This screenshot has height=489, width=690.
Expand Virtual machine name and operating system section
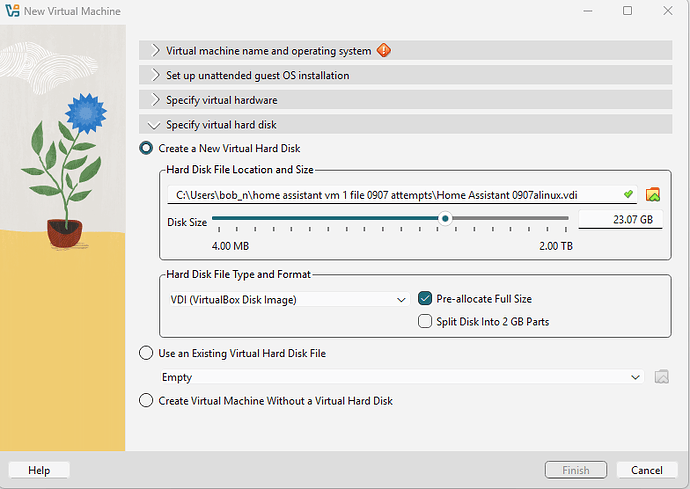click(x=405, y=50)
